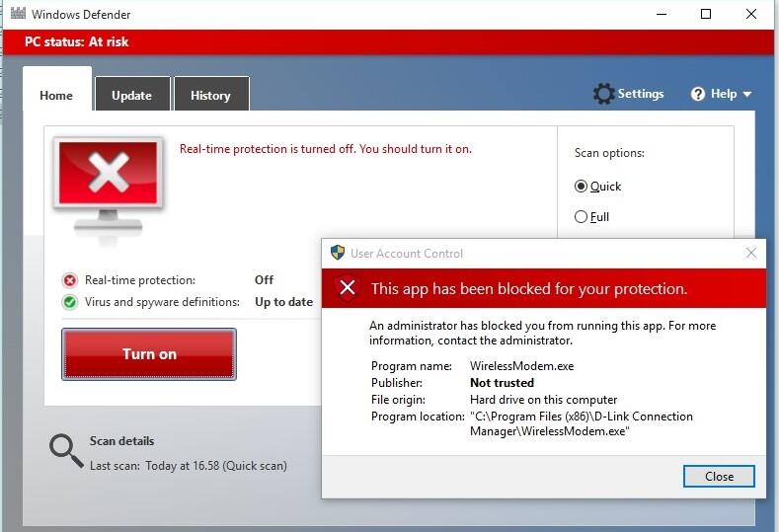This screenshot has height=532, width=779.
Task: Switch to the Home tab
Action: click(x=56, y=90)
